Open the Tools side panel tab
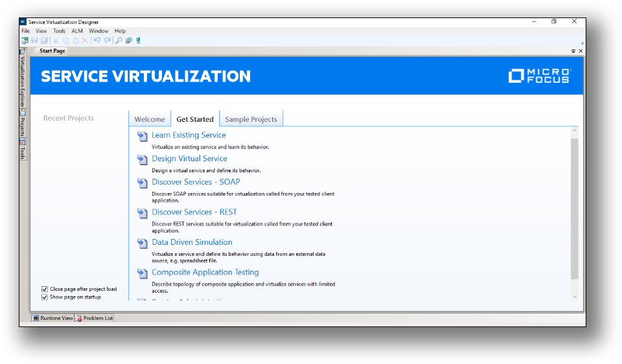The height and width of the screenshot is (364, 622). click(x=23, y=150)
